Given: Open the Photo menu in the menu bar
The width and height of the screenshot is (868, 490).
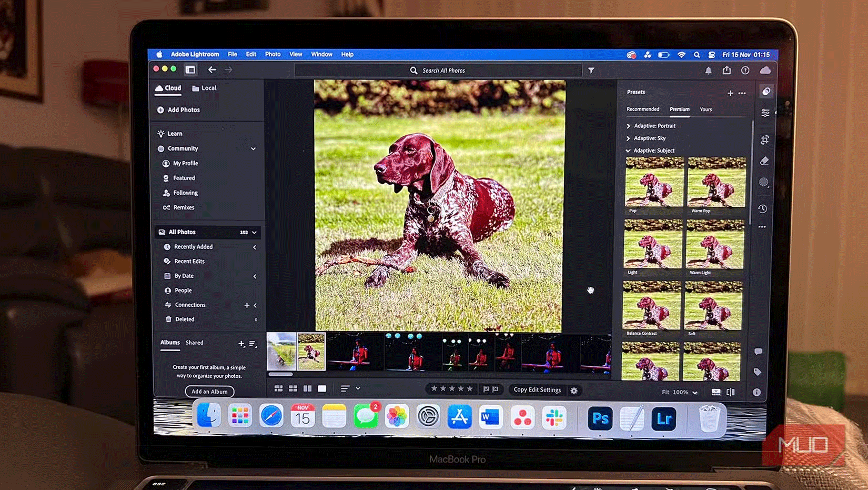Looking at the screenshot, I should pyautogui.click(x=272, y=54).
